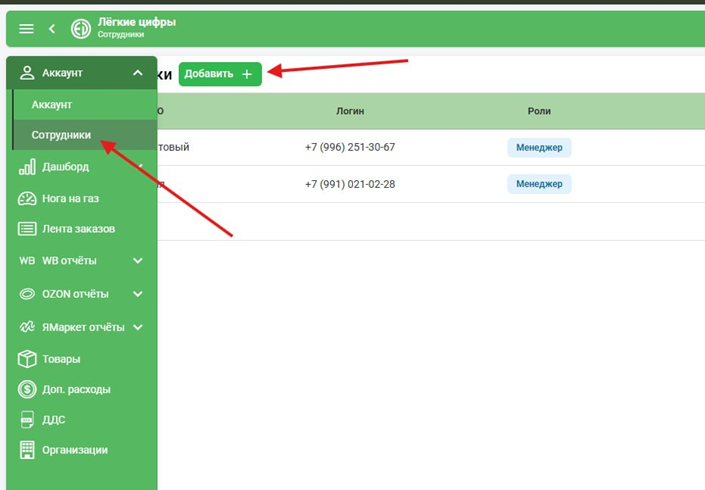Expand the ЯМаркет отчёты chevron
The width and height of the screenshot is (705, 490).
tap(138, 327)
